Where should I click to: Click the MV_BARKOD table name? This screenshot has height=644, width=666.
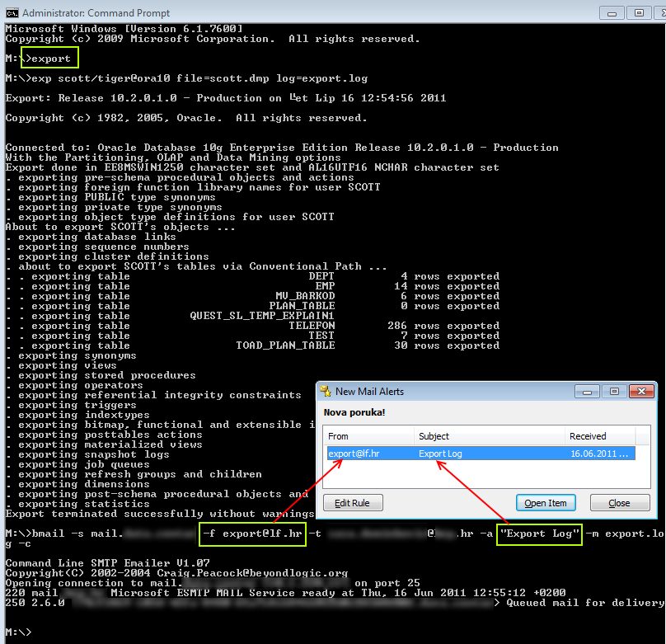305,296
